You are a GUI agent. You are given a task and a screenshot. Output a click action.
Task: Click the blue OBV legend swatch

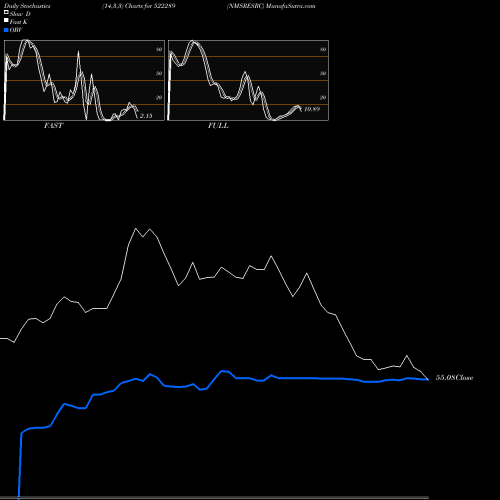pos(6,30)
